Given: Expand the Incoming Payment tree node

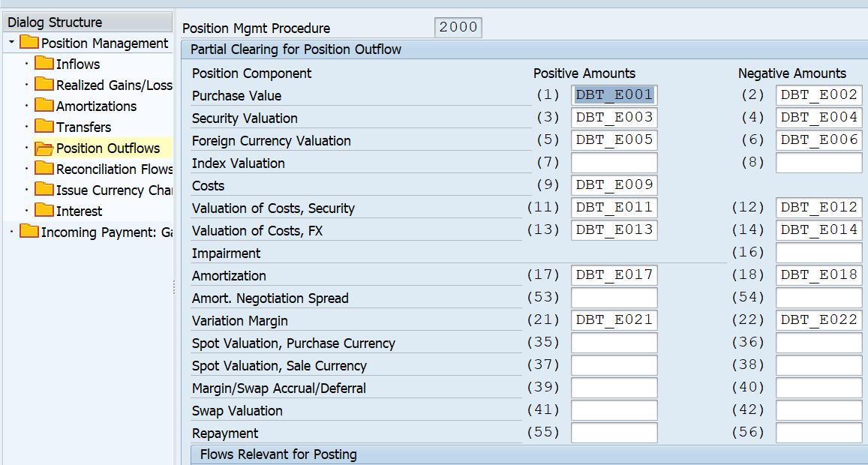Looking at the screenshot, I should (x=12, y=232).
